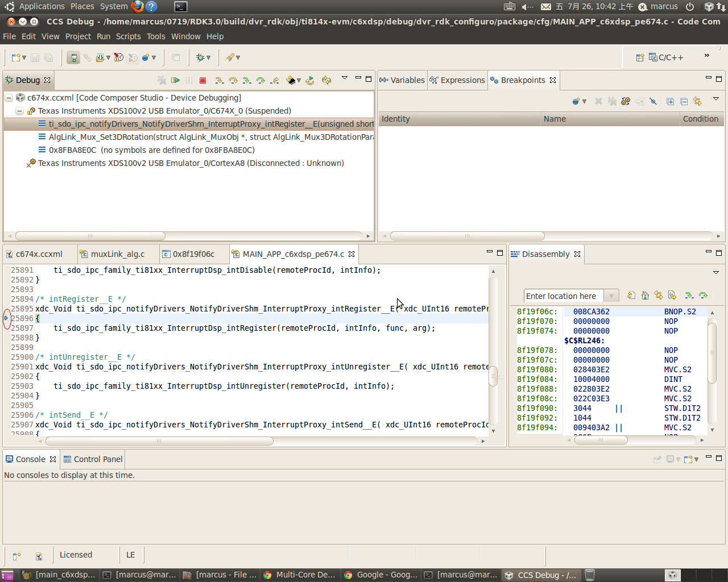Open the Debug view menu triangle
The image size is (728, 582).
tap(344, 78)
